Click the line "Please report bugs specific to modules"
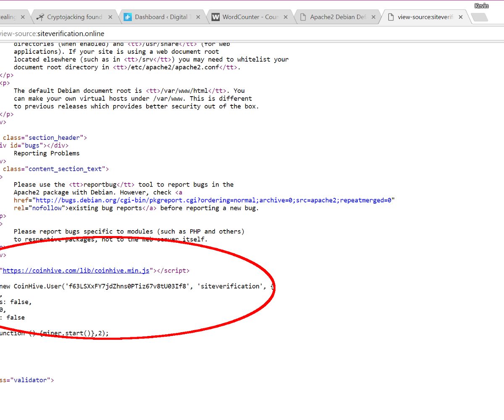Viewport: 504px width, 420px height. [x=129, y=231]
